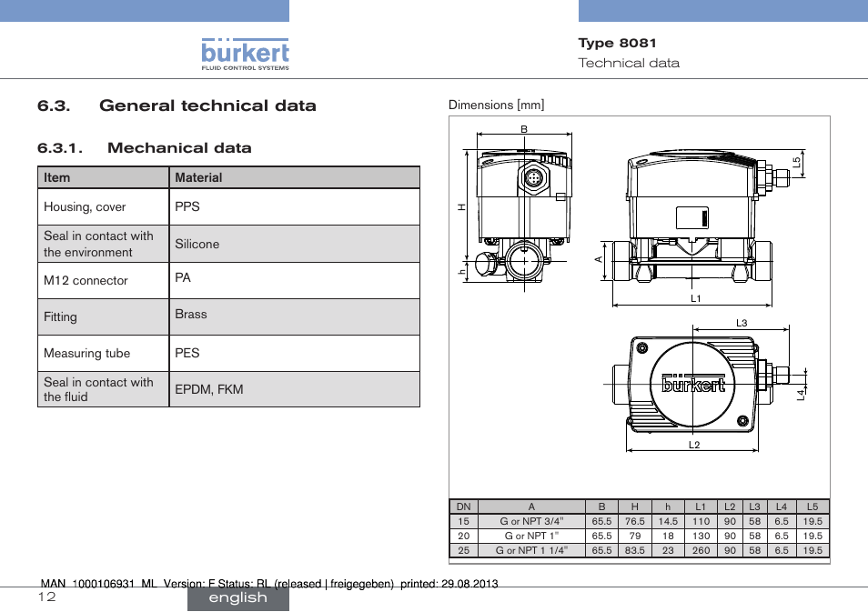Click the 'L2' dimension label in the drawing

694,445
